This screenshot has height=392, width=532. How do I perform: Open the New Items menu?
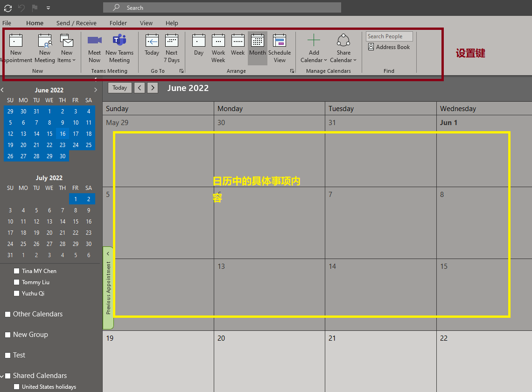coord(66,49)
